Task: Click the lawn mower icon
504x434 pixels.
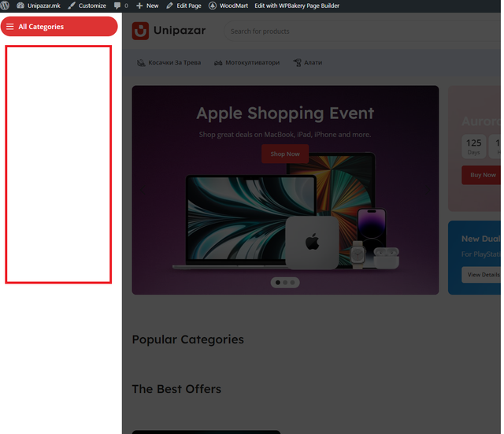Action: tap(141, 63)
